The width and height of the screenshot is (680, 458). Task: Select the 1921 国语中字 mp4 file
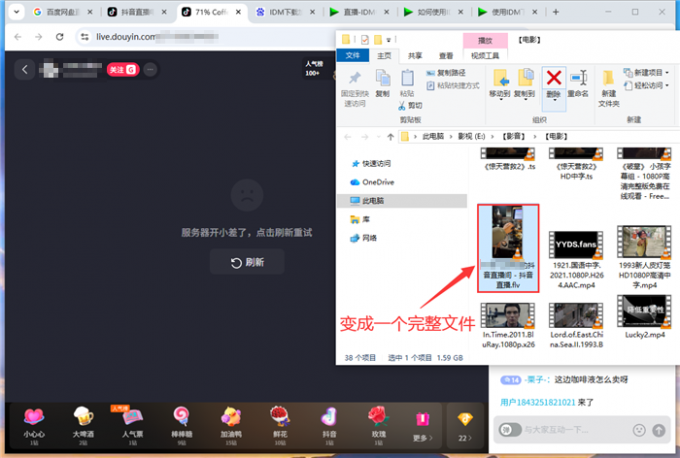[x=576, y=260]
